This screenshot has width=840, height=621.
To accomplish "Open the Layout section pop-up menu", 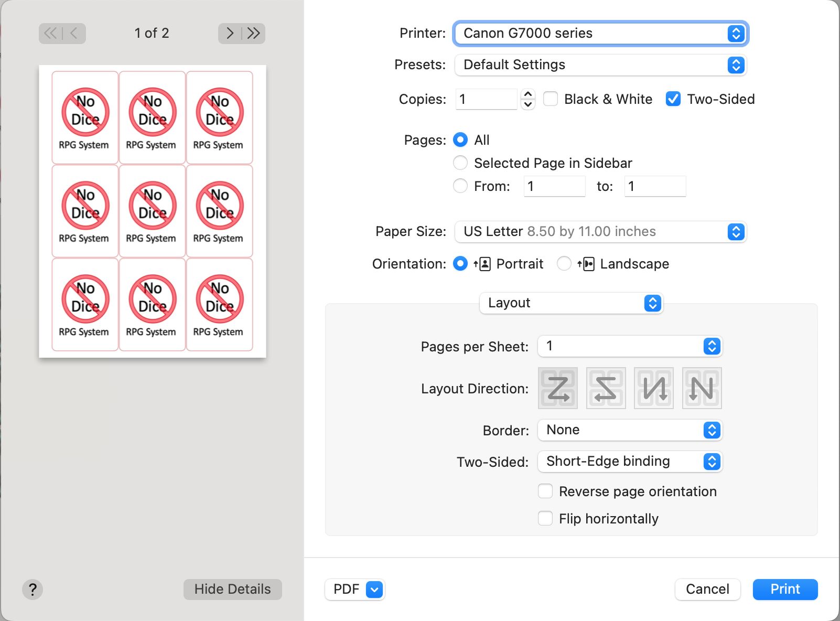I will 571,303.
